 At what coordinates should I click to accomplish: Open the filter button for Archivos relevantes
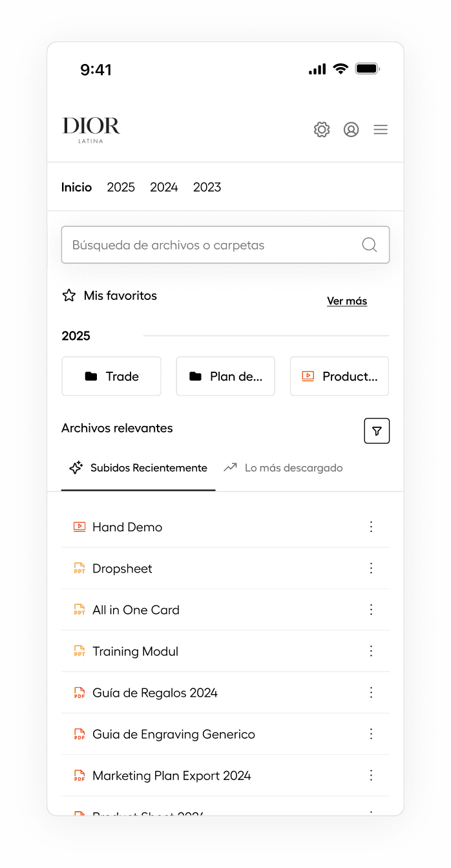(x=377, y=431)
